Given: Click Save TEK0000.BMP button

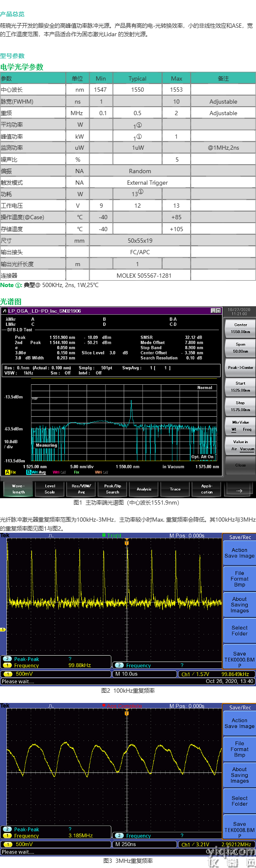Looking at the screenshot, I should tap(239, 656).
